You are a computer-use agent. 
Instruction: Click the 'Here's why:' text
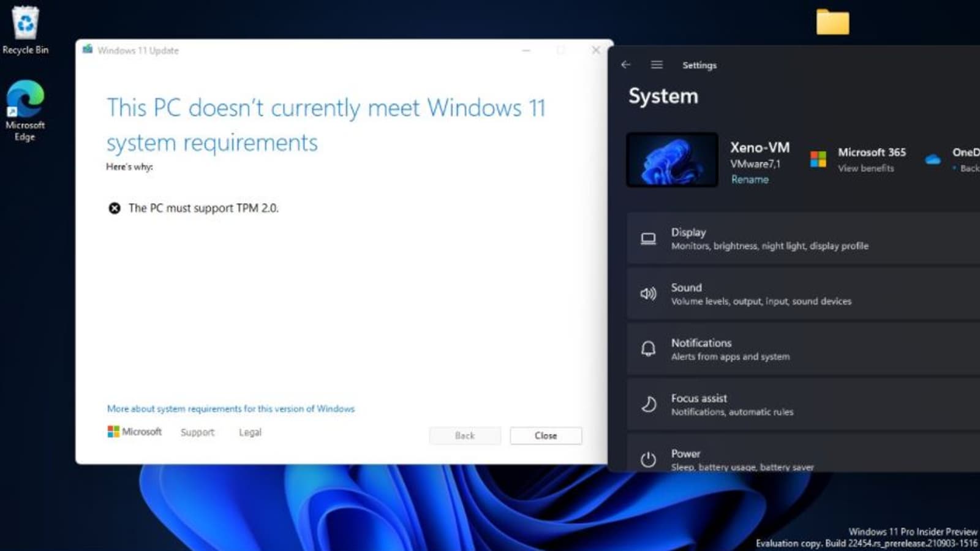coord(129,167)
